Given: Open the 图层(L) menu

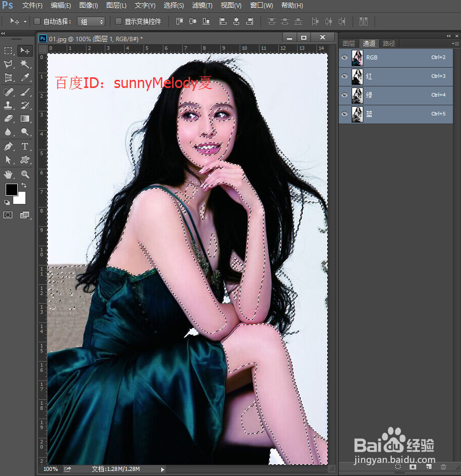Looking at the screenshot, I should point(117,6).
